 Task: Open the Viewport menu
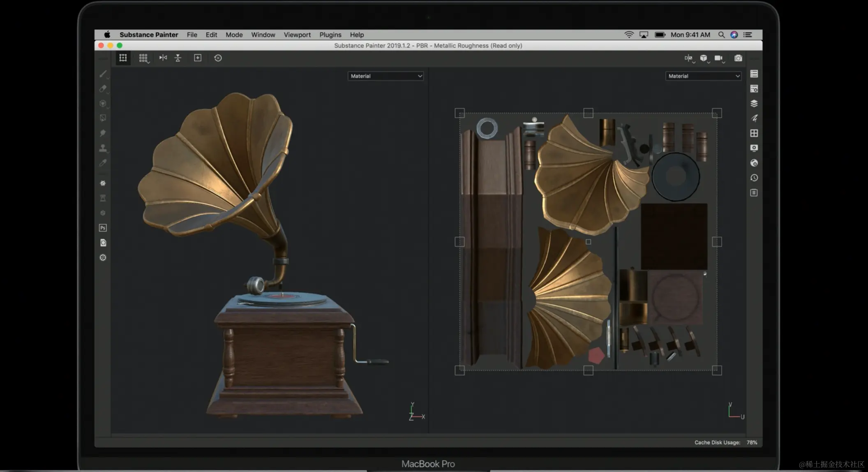coord(297,35)
